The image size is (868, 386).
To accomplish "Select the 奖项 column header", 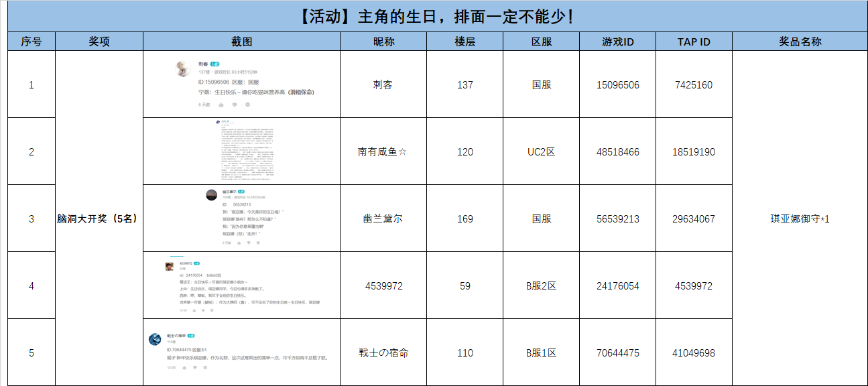I will coord(99,42).
